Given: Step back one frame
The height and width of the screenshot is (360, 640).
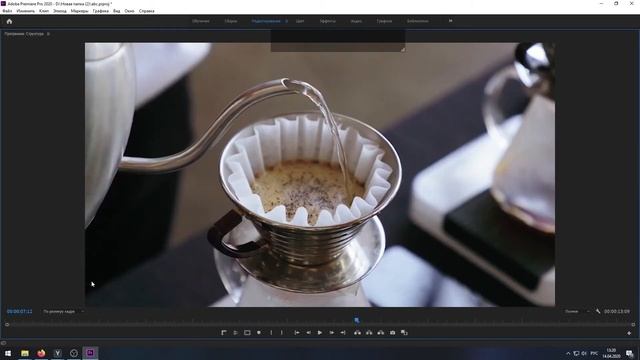Looking at the screenshot, I should (308, 333).
